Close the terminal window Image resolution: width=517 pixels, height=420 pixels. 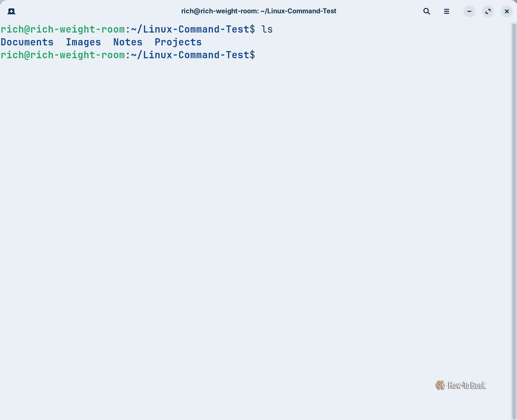(507, 11)
